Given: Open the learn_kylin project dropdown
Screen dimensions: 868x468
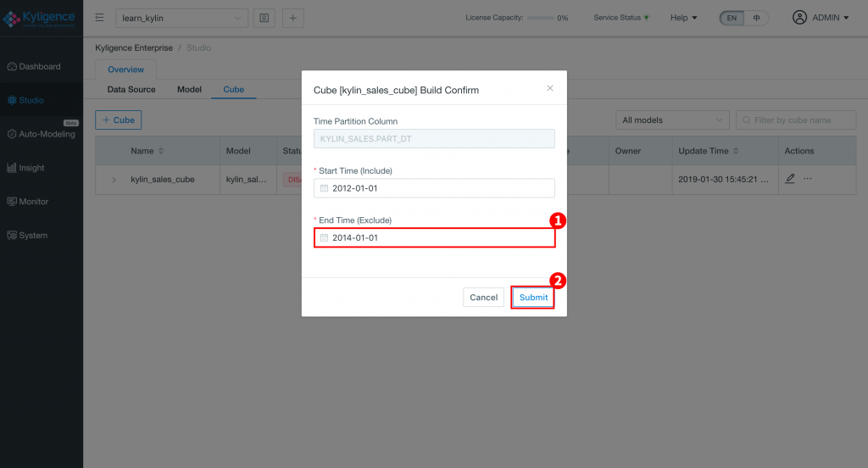Looking at the screenshot, I should coord(181,18).
